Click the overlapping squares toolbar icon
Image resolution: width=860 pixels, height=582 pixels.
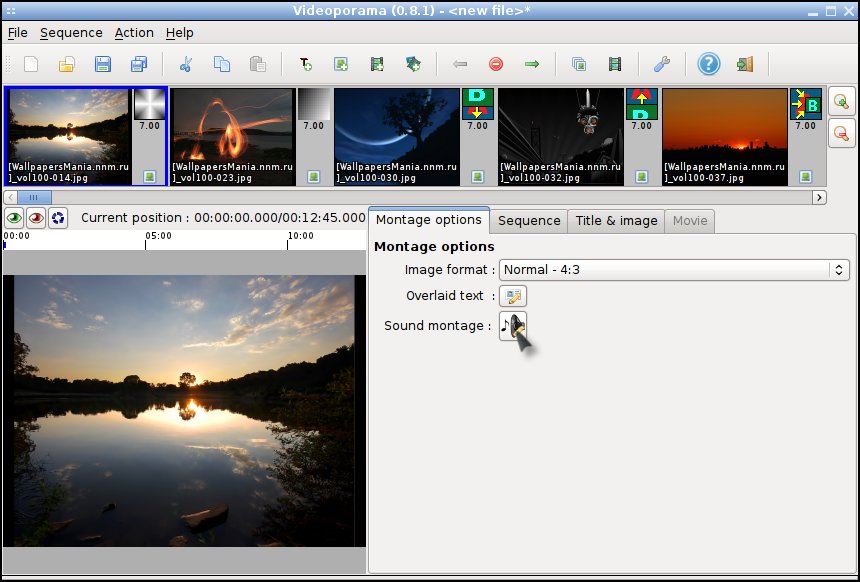pyautogui.click(x=579, y=64)
